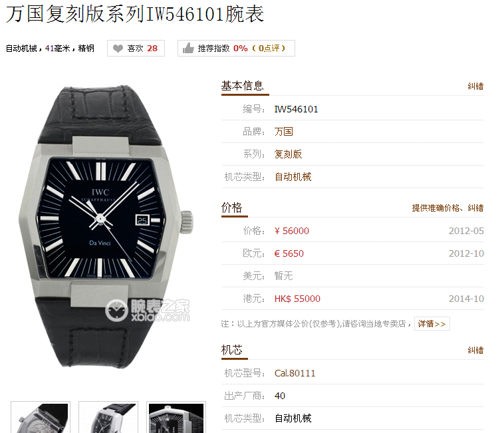Screen dimensions: 504x433
Task: Click the heart icon to like watch
Action: [118, 49]
